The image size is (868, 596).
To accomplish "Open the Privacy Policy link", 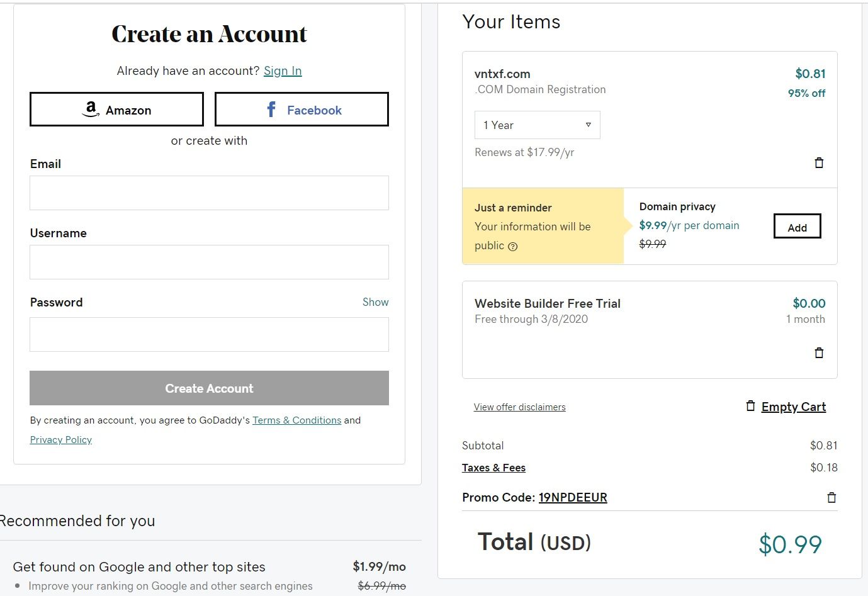I will click(61, 440).
